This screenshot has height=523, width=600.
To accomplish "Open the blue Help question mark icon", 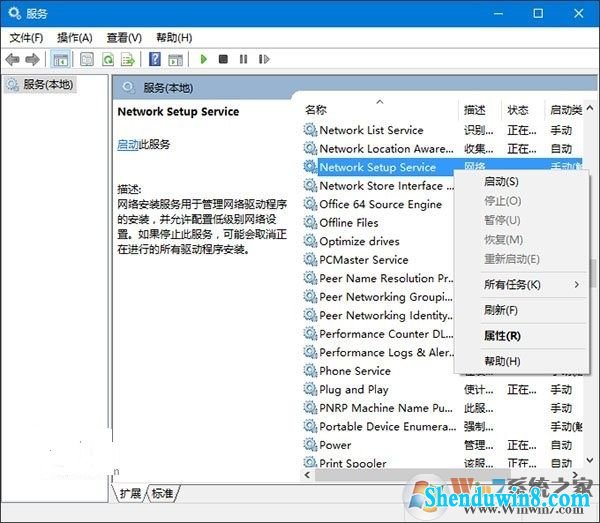I will 155,59.
